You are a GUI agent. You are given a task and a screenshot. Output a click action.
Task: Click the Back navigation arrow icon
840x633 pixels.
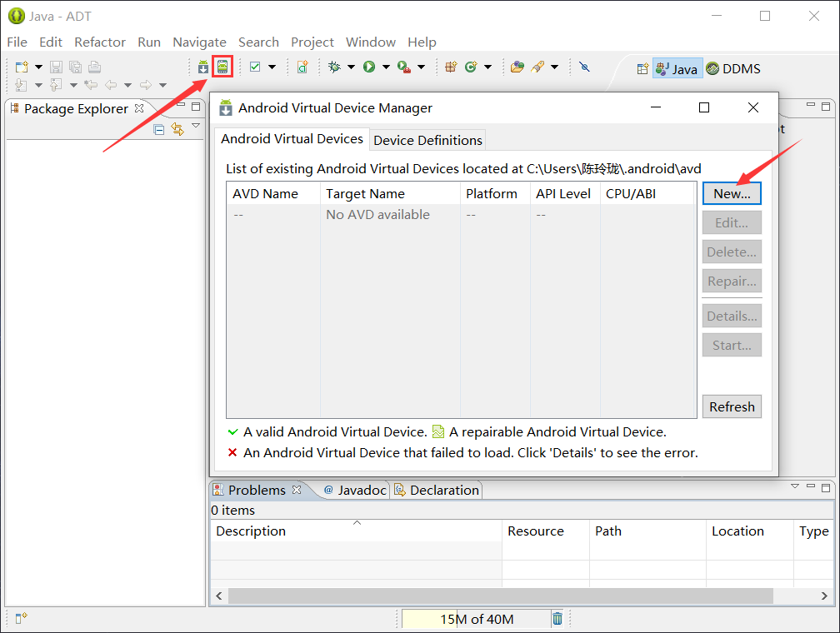tap(111, 85)
